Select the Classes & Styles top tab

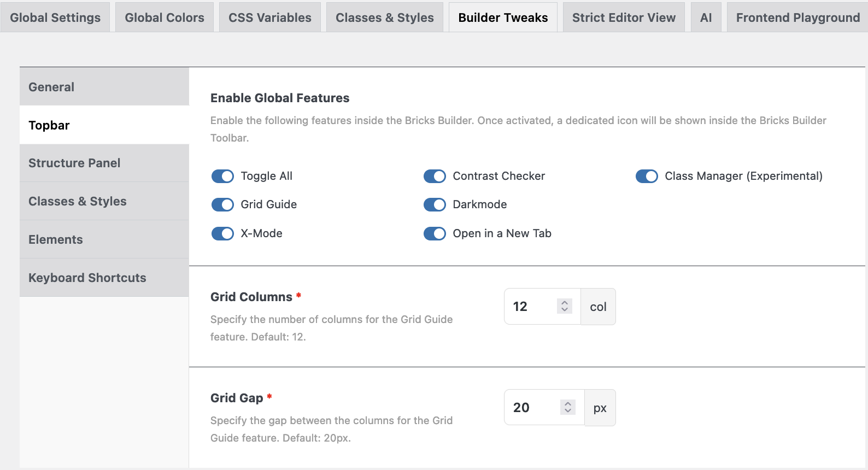pos(385,17)
